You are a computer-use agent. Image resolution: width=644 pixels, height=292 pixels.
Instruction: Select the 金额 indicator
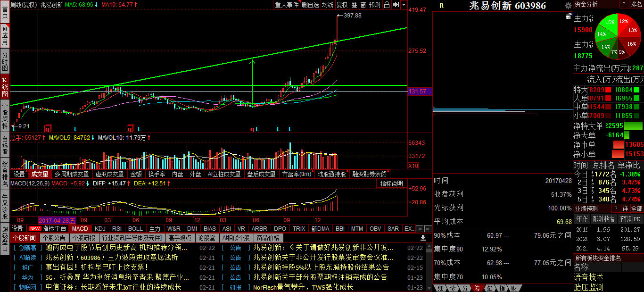tap(136, 174)
